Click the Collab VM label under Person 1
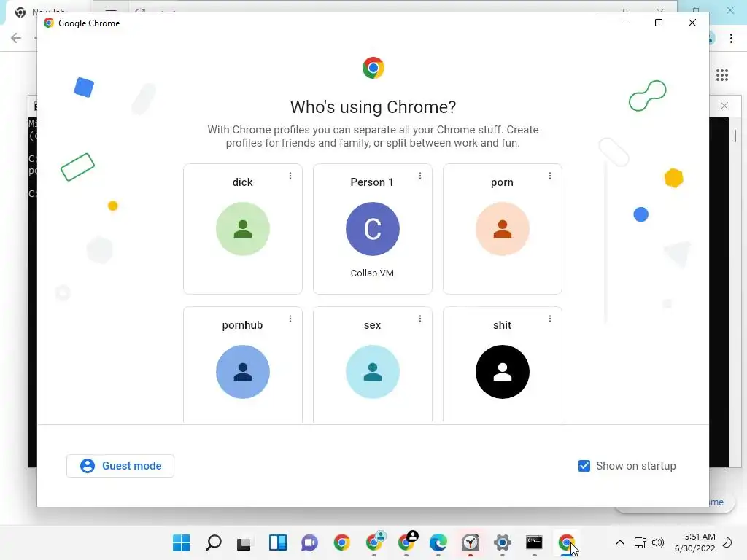 (x=372, y=273)
